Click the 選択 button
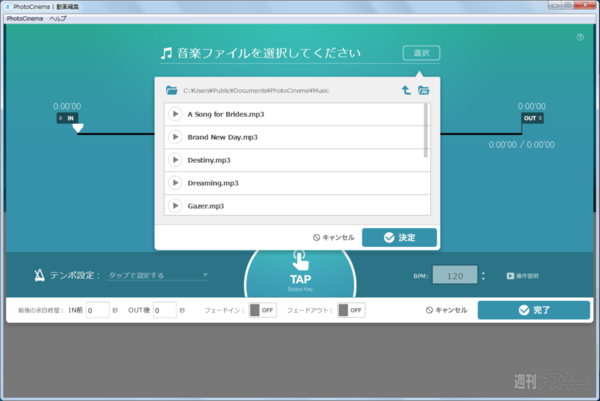This screenshot has height=401, width=600. tap(421, 53)
